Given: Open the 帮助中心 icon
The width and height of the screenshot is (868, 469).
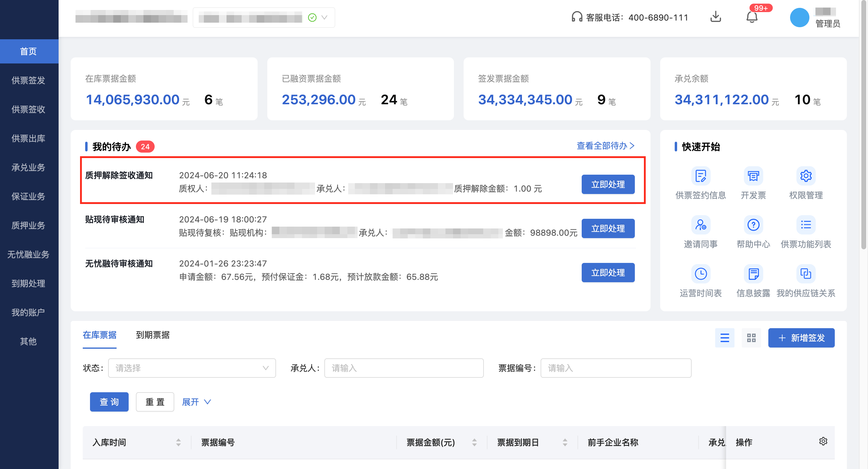Looking at the screenshot, I should click(753, 225).
